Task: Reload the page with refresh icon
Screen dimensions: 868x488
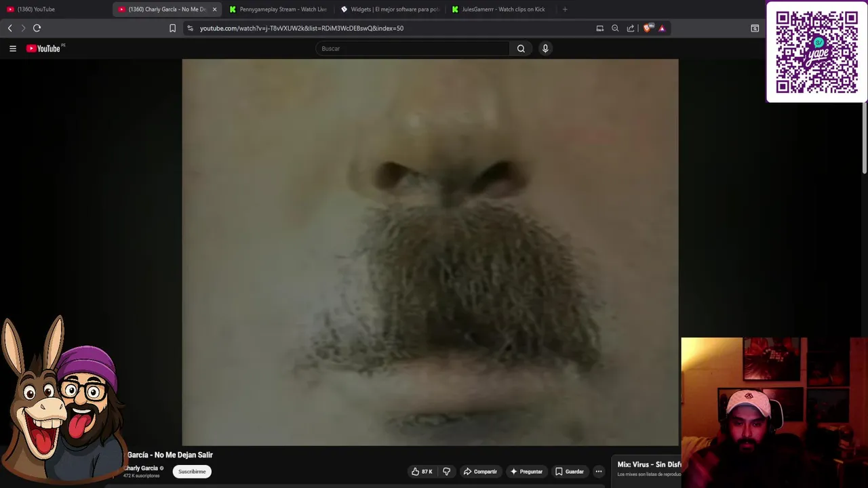Action: click(x=37, y=28)
